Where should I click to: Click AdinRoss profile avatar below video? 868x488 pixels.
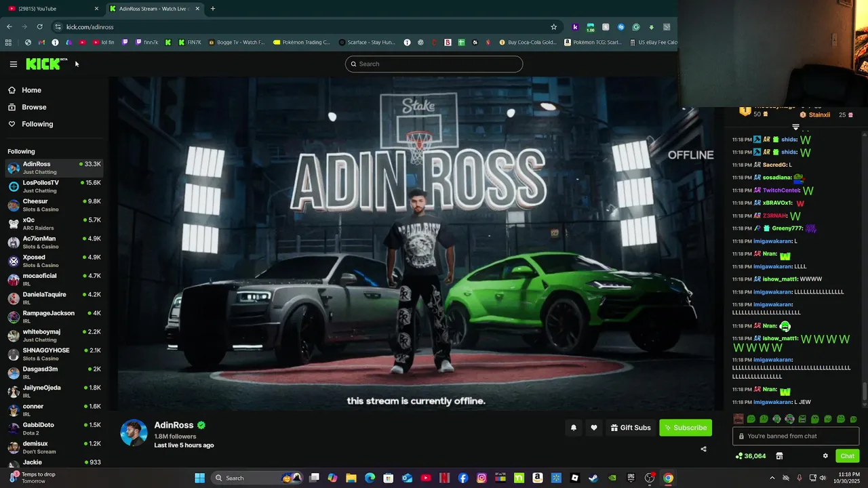[x=134, y=432]
